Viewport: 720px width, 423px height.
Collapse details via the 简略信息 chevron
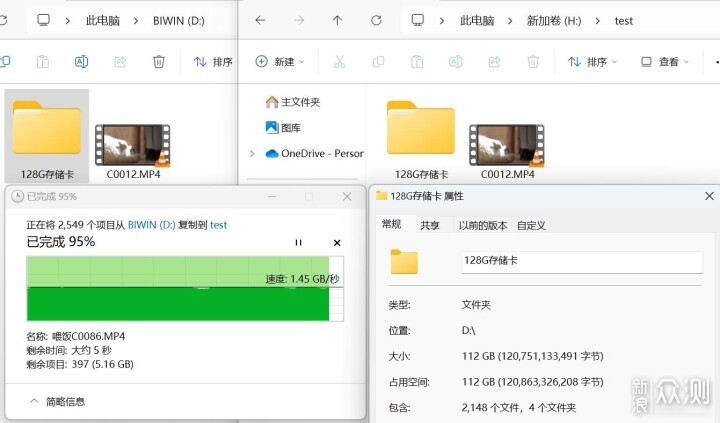(x=34, y=401)
